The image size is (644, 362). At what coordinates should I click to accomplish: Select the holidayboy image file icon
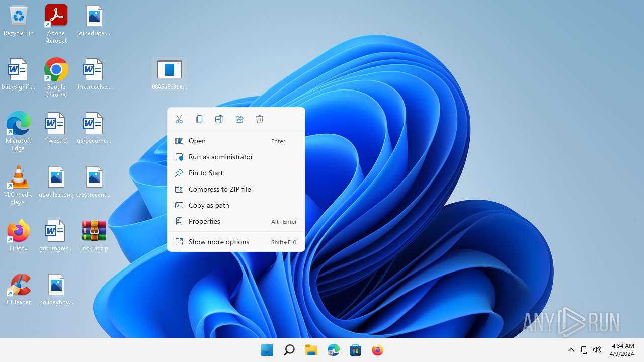(56, 290)
